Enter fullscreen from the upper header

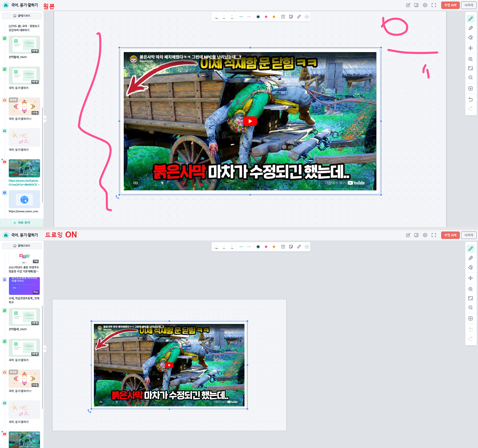coord(434,5)
